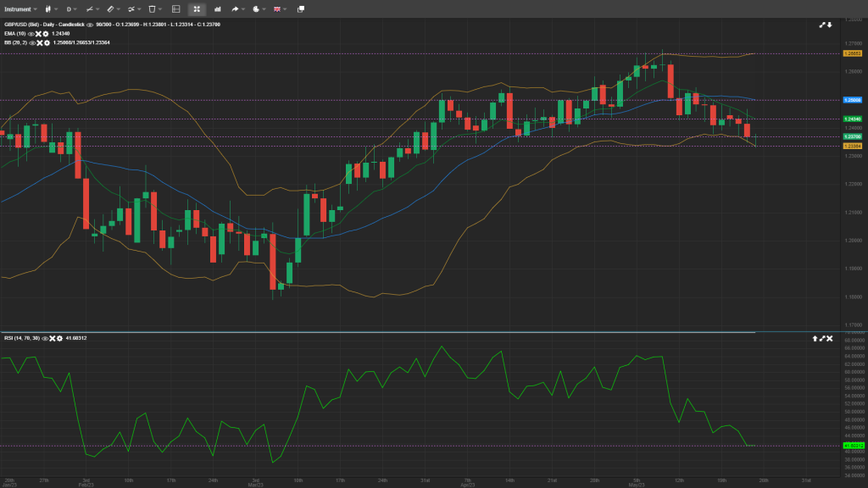Click the trash delete icon
This screenshot has width=868, height=488.
pos(152,9)
